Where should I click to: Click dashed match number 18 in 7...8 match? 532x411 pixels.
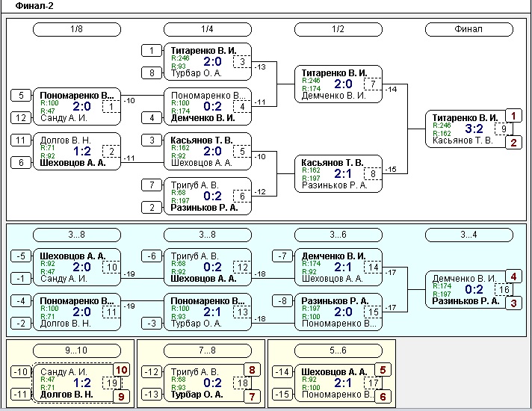coord(242,383)
